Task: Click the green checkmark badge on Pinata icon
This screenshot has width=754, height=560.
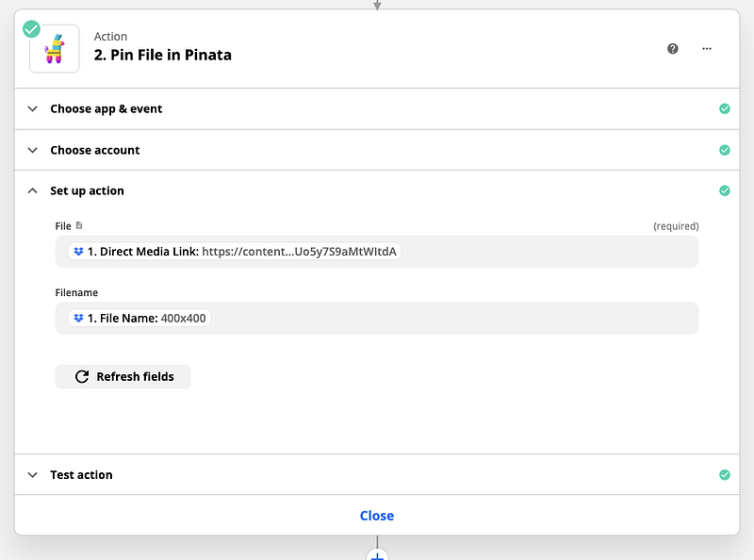Action: [32, 28]
